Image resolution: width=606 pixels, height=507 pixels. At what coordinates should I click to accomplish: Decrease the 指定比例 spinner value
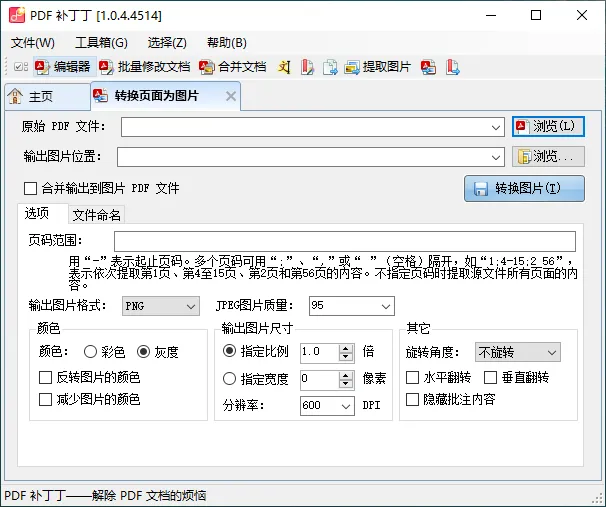(x=346, y=357)
